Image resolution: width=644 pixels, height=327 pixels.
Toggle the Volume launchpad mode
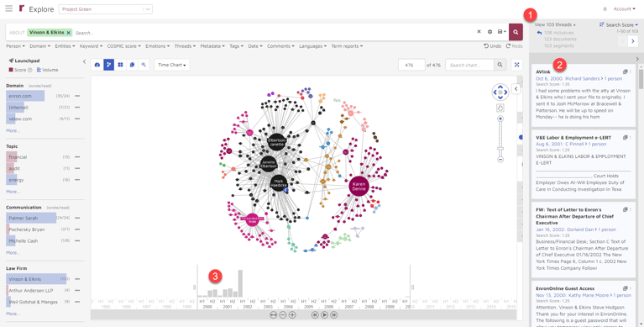47,70
